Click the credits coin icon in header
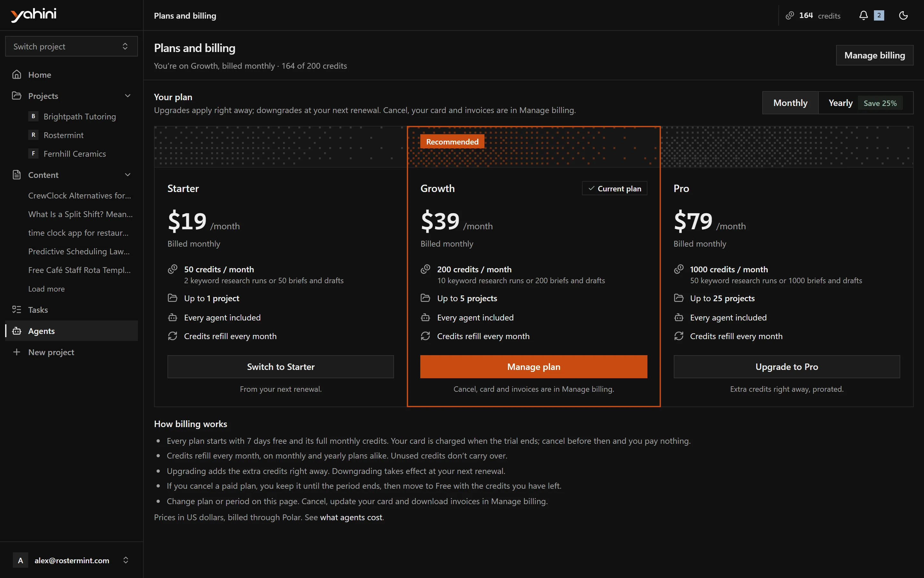This screenshot has width=924, height=578. tap(790, 15)
